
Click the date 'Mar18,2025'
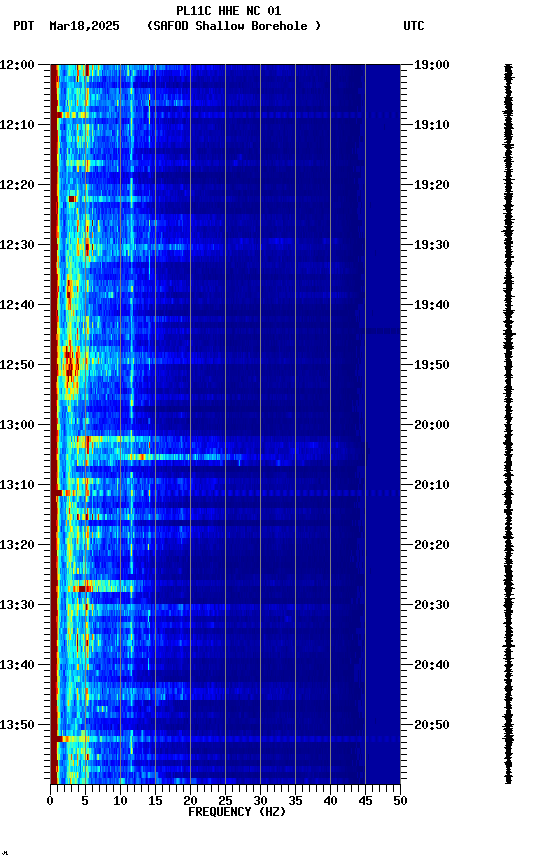(84, 26)
